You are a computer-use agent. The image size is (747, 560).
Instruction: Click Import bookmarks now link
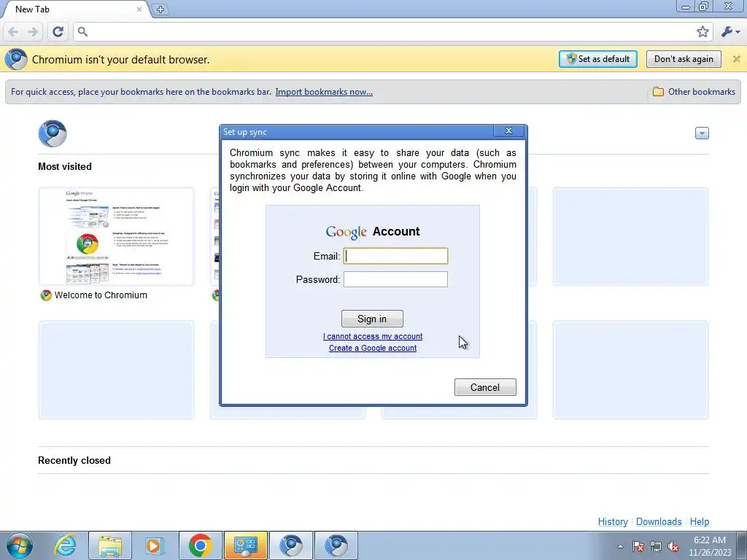click(x=324, y=92)
